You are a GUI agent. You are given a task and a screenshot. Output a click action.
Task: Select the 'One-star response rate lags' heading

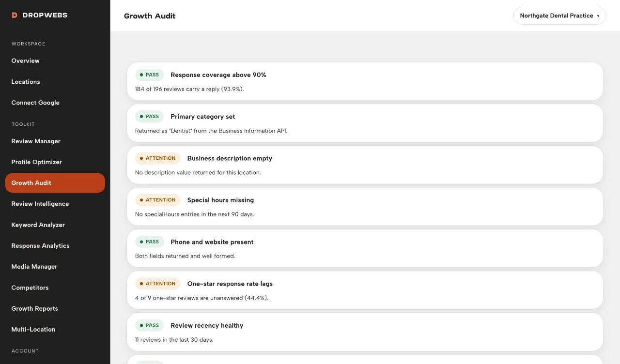point(230,284)
